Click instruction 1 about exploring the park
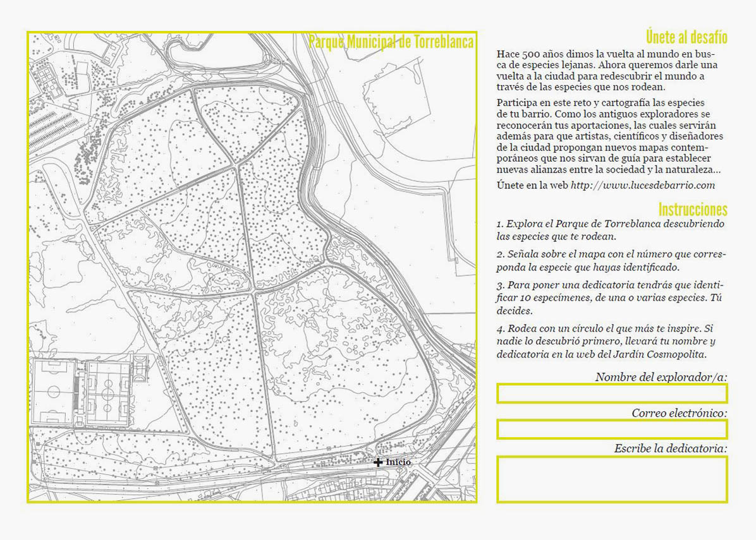756x540 pixels. [x=611, y=231]
